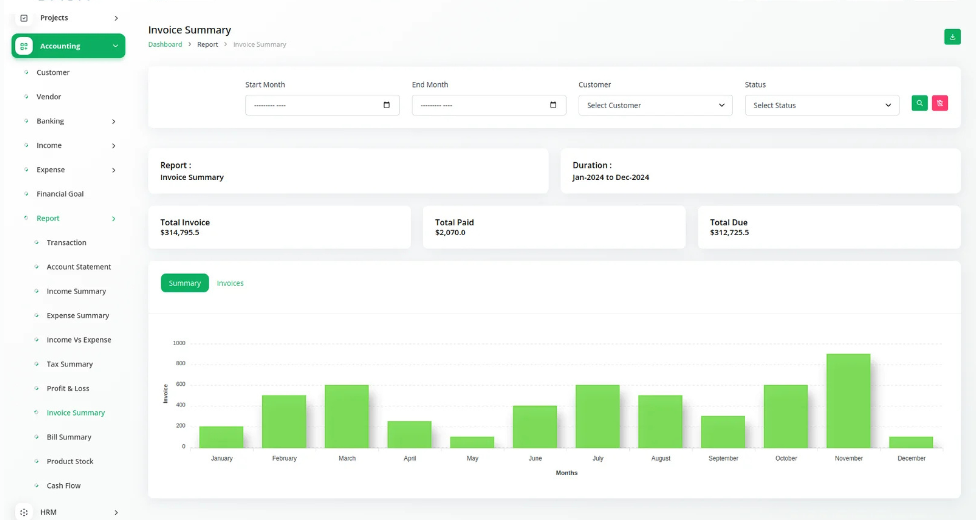Viewport: 980px width, 520px height.
Task: Click the Start Month input field
Action: click(x=312, y=105)
